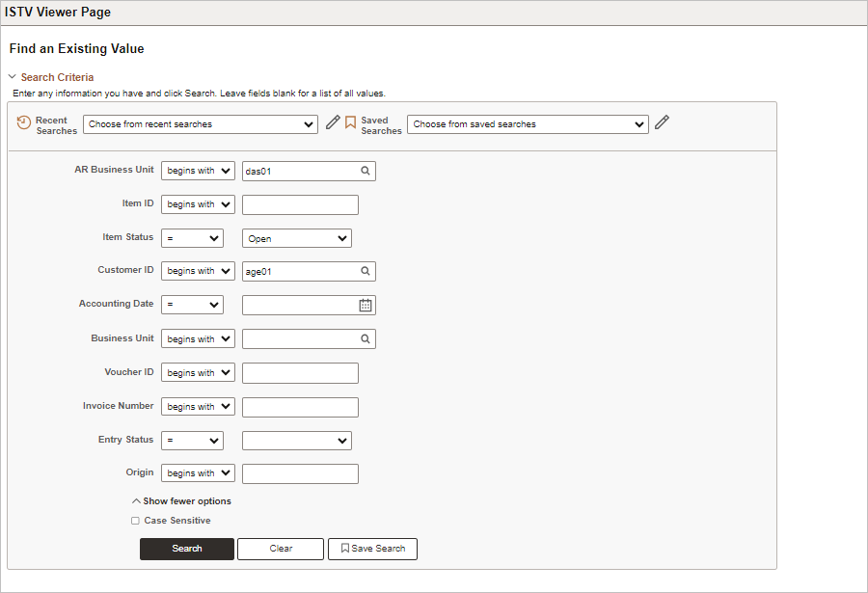This screenshot has height=593, width=868.
Task: Click the Clear button
Action: 281,549
